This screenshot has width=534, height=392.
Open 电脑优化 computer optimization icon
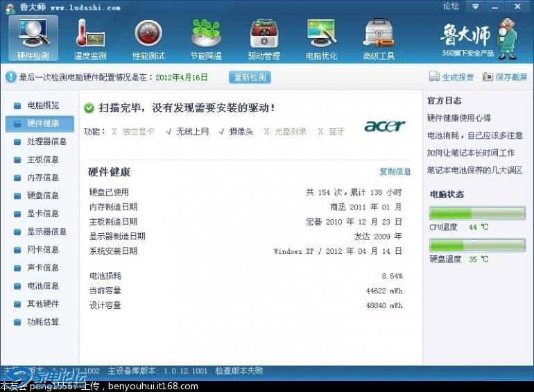click(x=321, y=37)
